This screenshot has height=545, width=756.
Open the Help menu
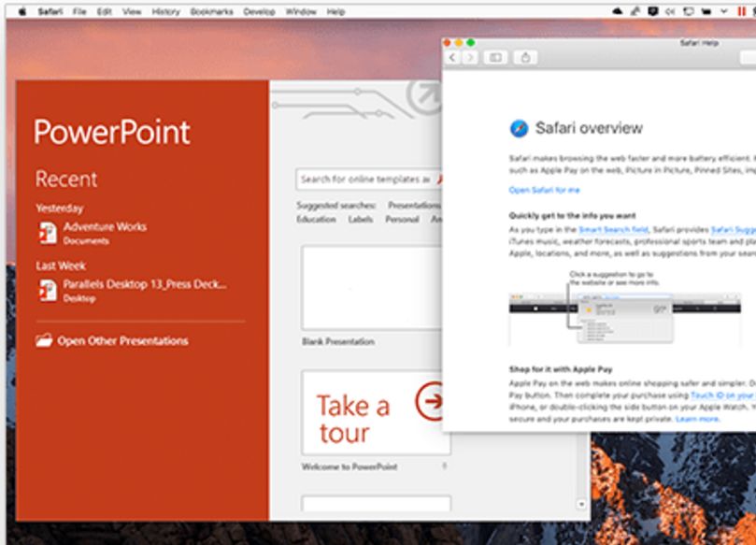coord(335,11)
